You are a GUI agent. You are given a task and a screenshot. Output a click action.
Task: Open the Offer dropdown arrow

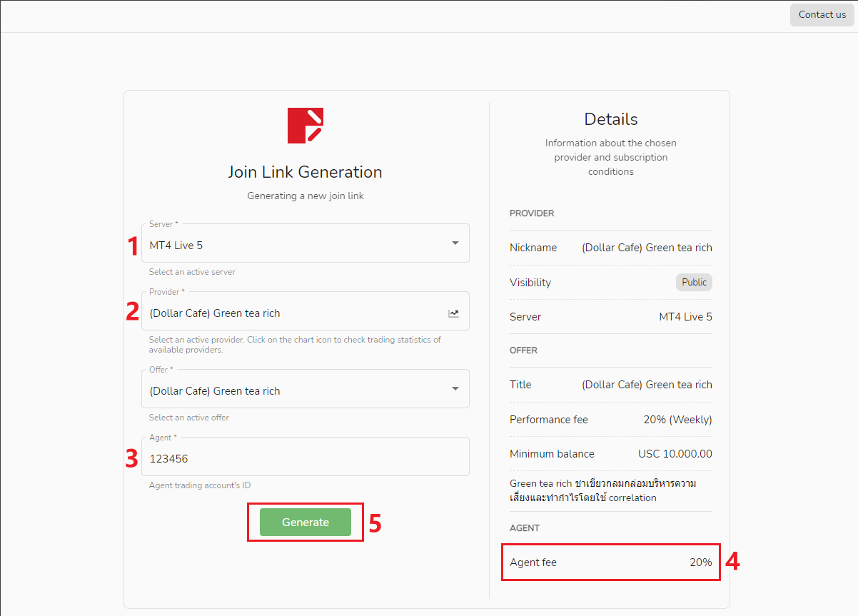455,389
